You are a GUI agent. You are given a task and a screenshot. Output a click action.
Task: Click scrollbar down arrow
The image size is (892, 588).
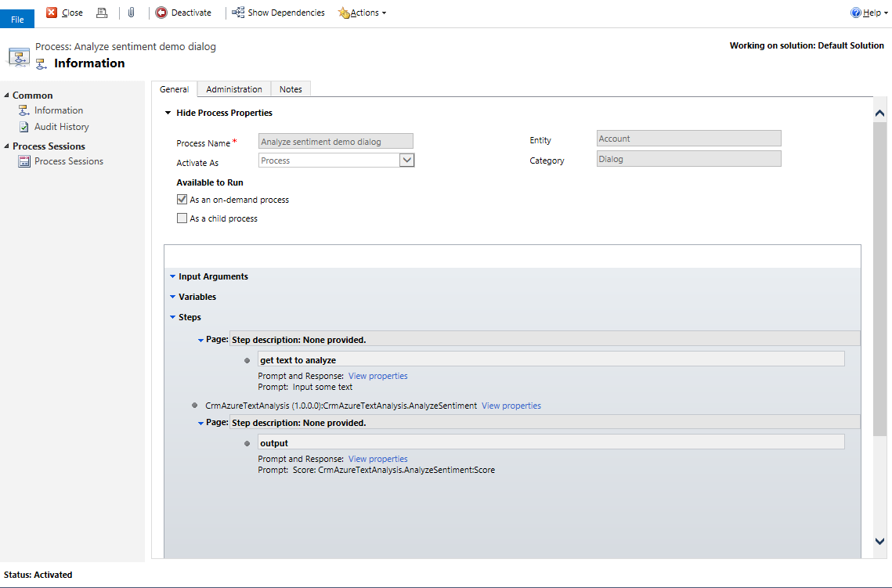tap(879, 541)
